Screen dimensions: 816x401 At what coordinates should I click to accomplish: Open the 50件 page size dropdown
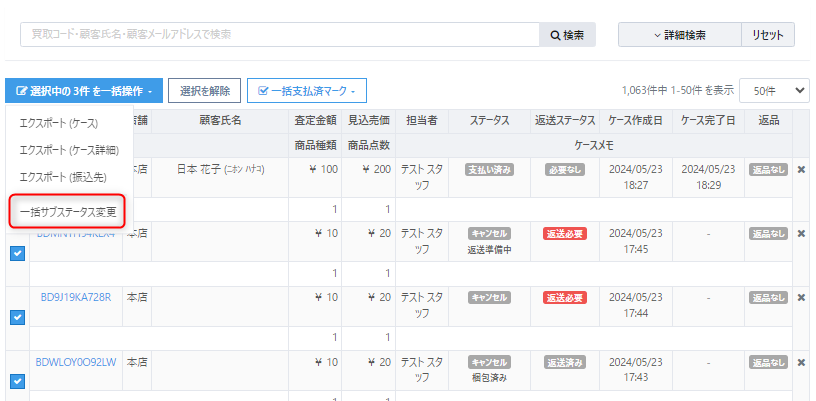click(773, 90)
